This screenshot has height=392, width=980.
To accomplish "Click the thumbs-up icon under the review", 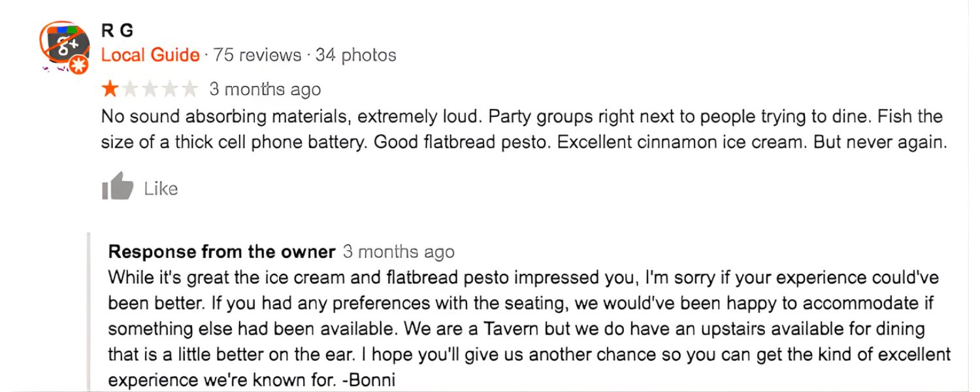I will pyautogui.click(x=118, y=186).
